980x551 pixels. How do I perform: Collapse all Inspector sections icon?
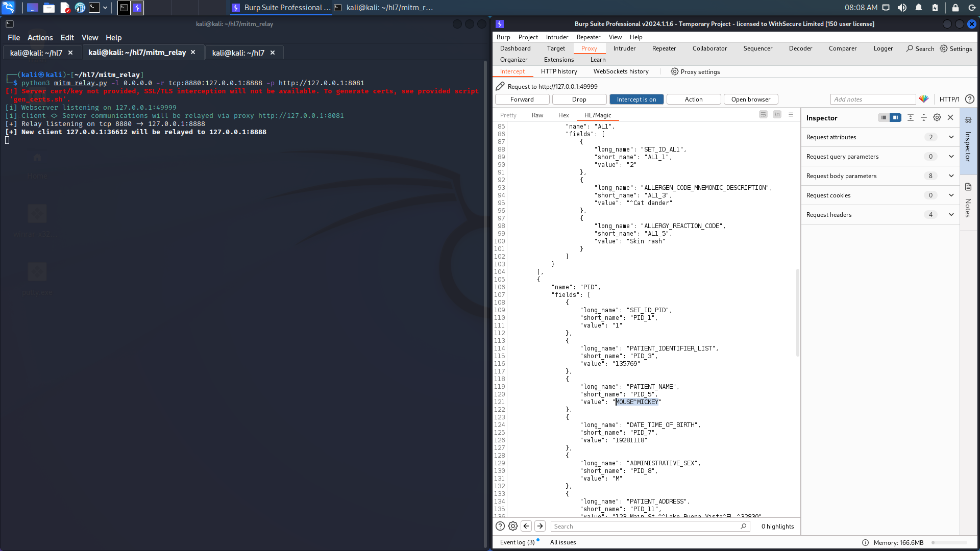coord(923,118)
